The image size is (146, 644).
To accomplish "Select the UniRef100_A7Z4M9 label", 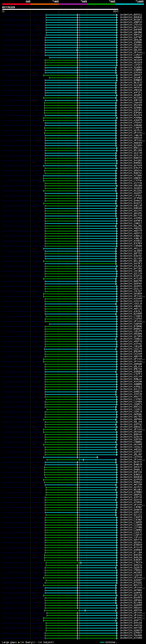I will point(131,638).
